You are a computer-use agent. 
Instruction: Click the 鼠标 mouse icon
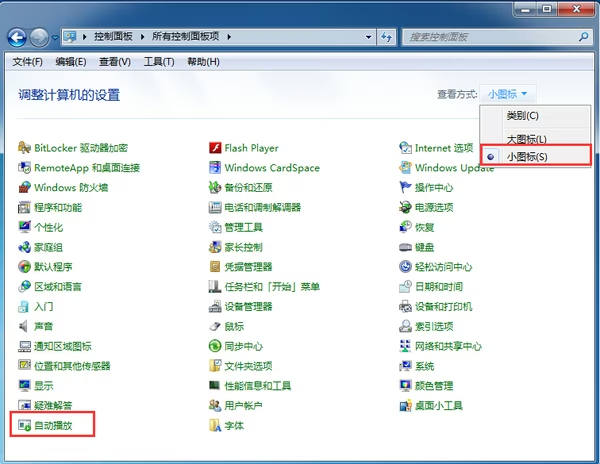click(x=215, y=326)
